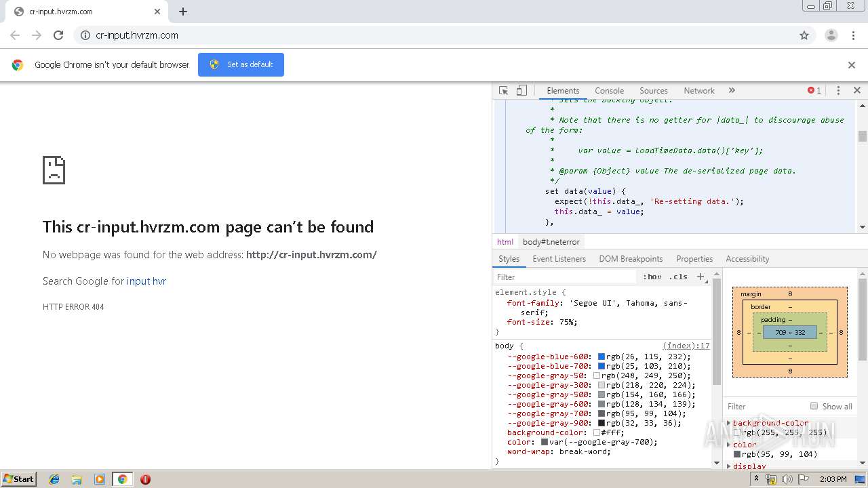Open the Properties sub-tab
The height and width of the screenshot is (488, 868).
click(x=694, y=259)
